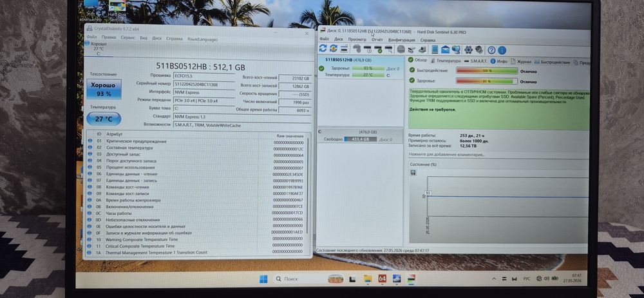Select the 05 Процент использования attribute row
This screenshot has height=298, width=644.
[x=196, y=168]
